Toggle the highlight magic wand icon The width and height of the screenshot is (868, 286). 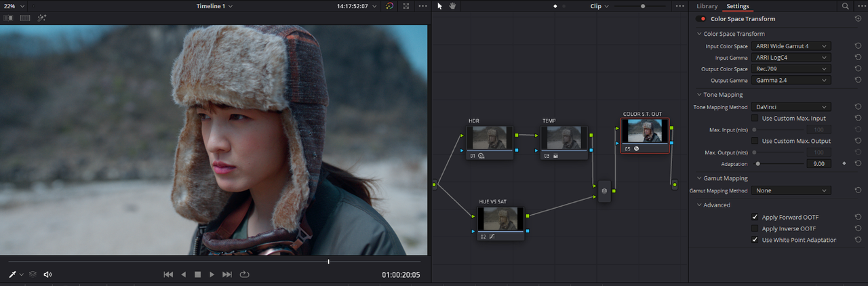(42, 18)
